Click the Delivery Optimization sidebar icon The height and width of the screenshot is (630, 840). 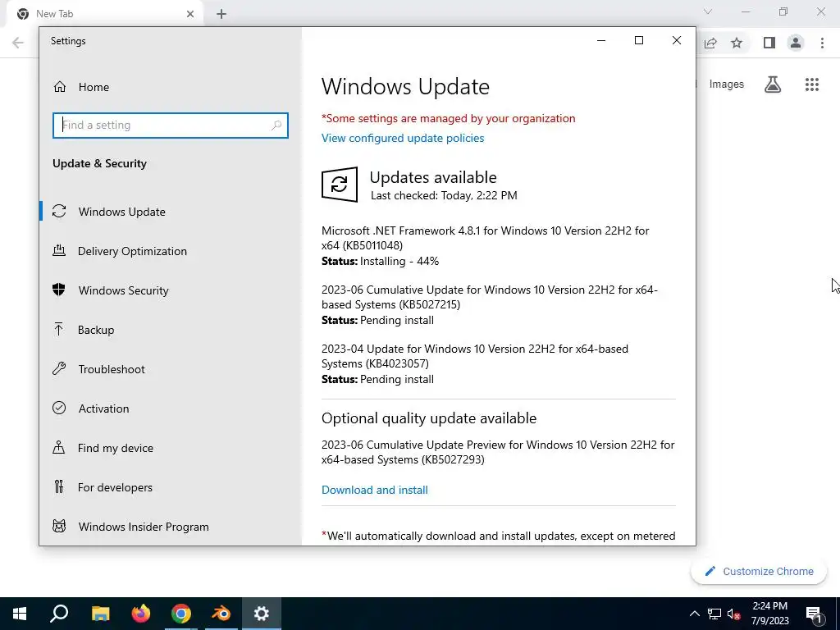tap(59, 250)
